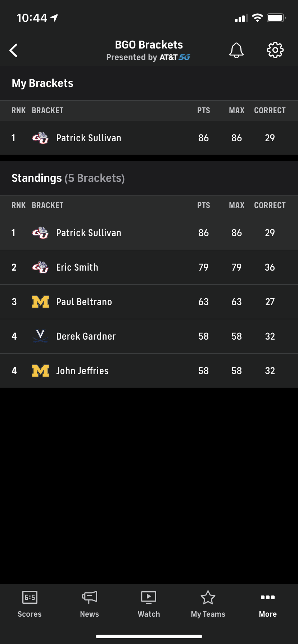Open John Jeffries' bracket entry
Viewport: 298px width, 644px height.
(x=149, y=371)
